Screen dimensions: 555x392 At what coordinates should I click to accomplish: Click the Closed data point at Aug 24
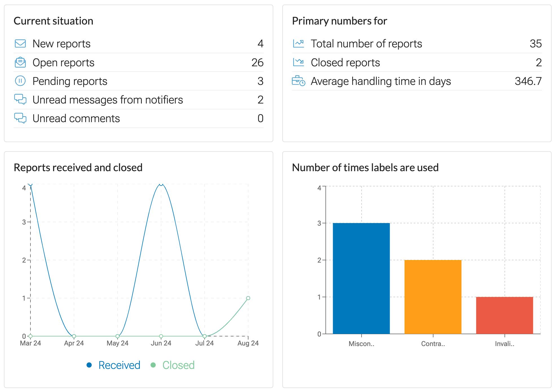pos(248,298)
